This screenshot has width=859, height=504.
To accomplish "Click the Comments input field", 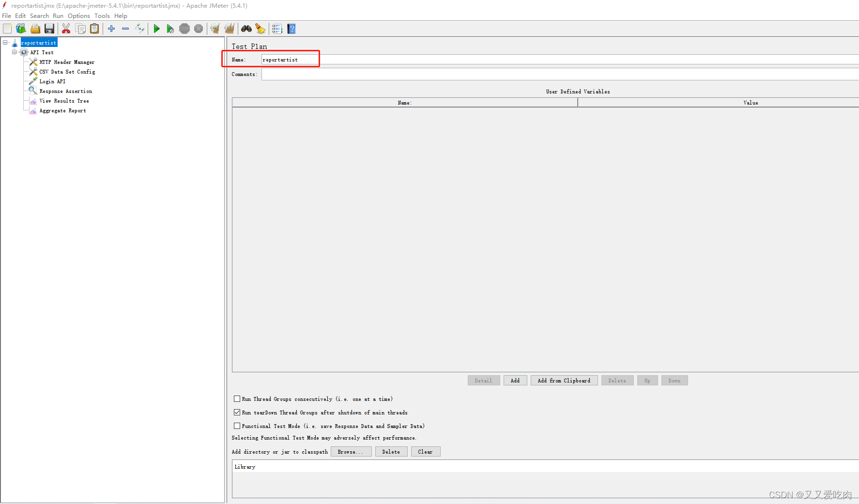I will tap(560, 74).
